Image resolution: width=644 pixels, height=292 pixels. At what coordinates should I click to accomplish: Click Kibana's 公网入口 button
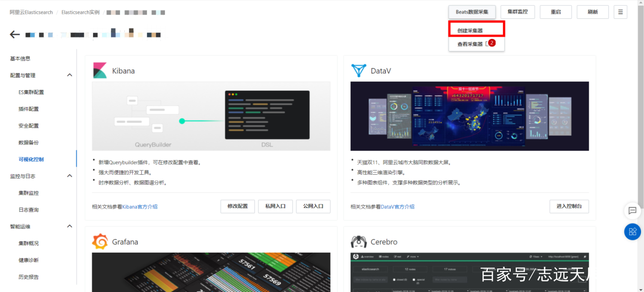(x=313, y=206)
